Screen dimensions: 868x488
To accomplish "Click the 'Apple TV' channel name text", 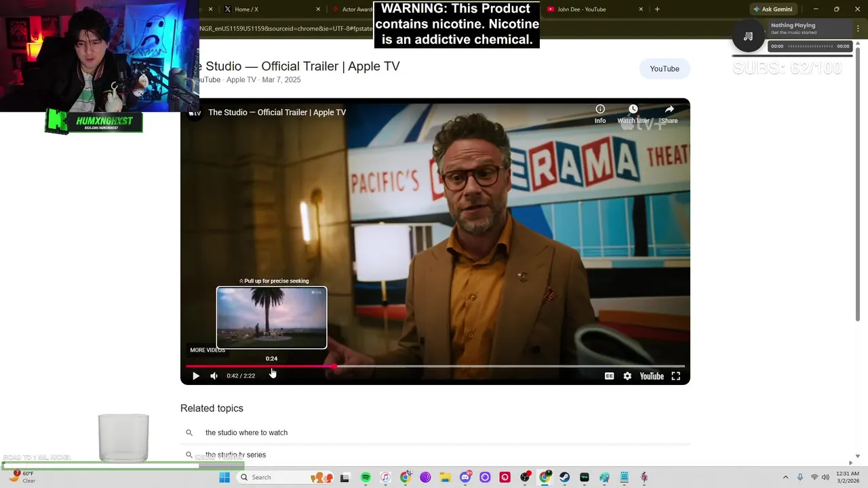I will tap(241, 80).
